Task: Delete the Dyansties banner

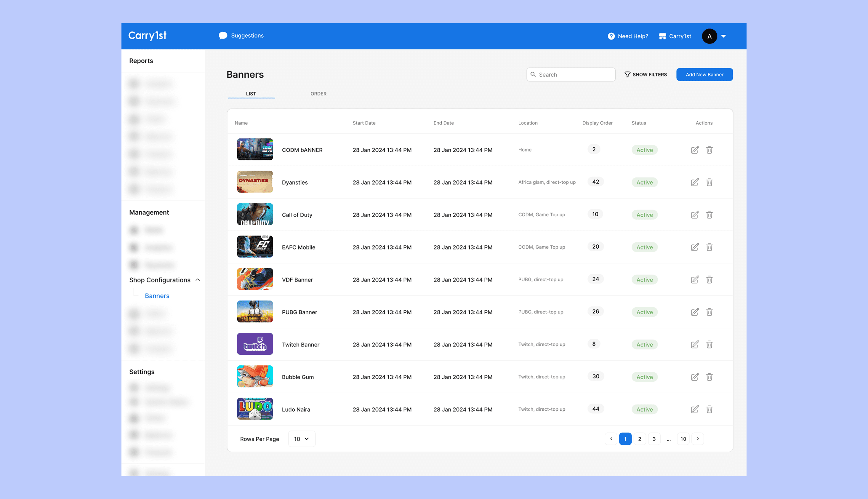Action: point(709,182)
